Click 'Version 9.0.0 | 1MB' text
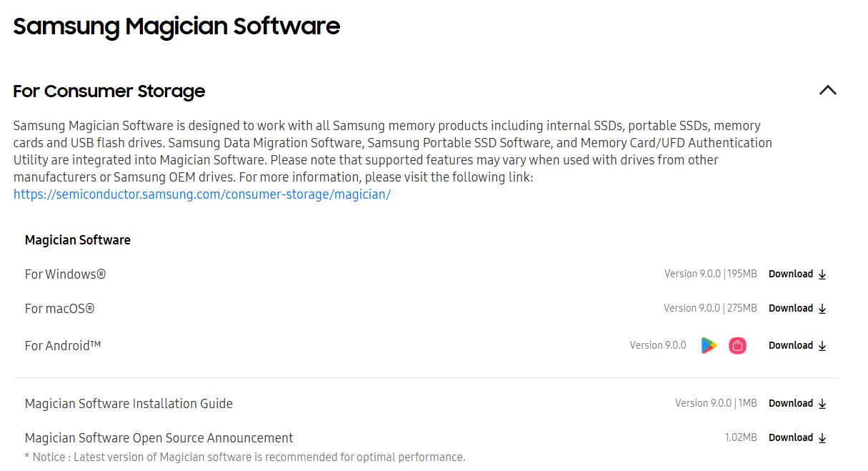The width and height of the screenshot is (868, 471). tap(716, 404)
